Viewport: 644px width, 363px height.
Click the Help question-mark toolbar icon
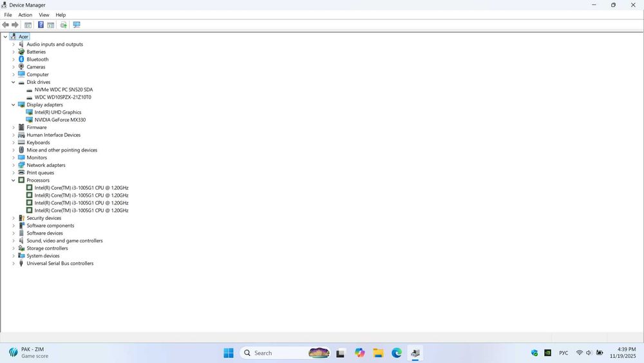(x=41, y=25)
